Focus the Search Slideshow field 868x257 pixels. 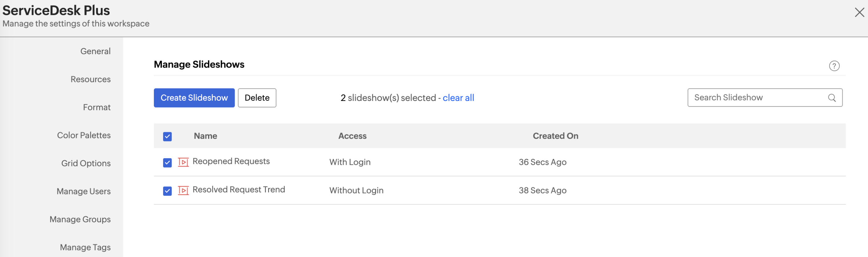[x=758, y=98]
